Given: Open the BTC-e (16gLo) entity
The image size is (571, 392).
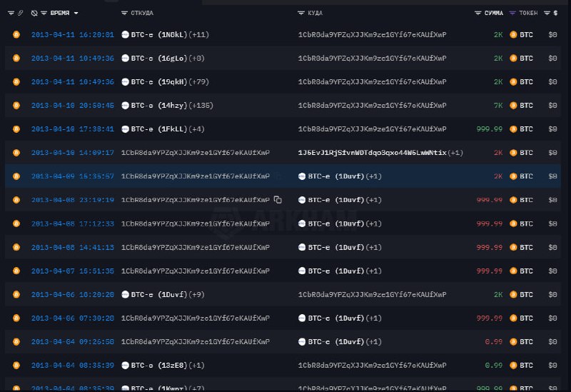Looking at the screenshot, I should click(159, 59).
